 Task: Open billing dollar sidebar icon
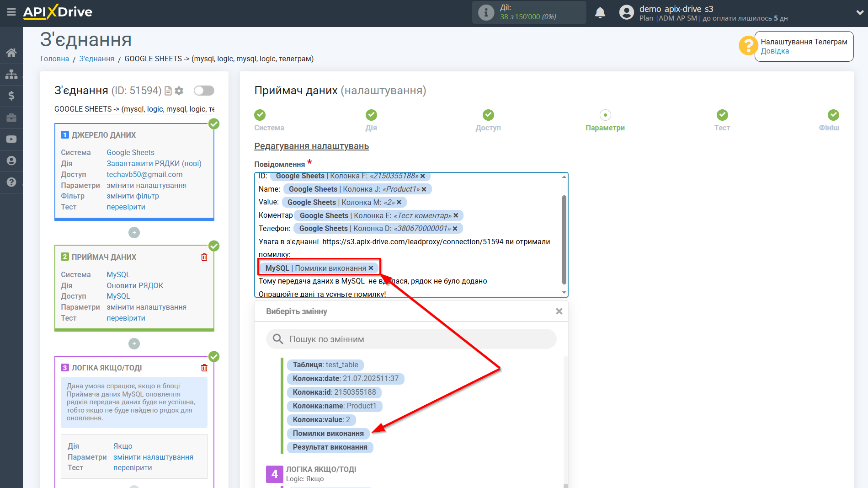(x=11, y=96)
